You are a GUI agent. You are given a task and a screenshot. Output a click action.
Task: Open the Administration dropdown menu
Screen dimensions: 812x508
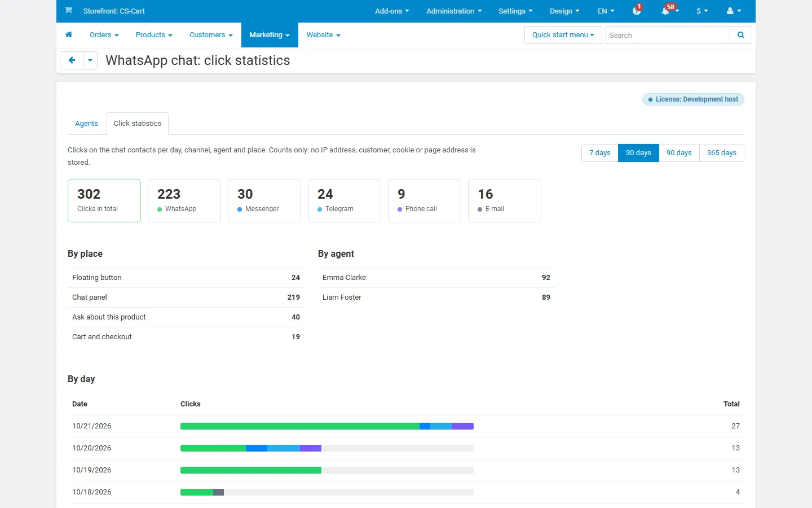pyautogui.click(x=454, y=11)
